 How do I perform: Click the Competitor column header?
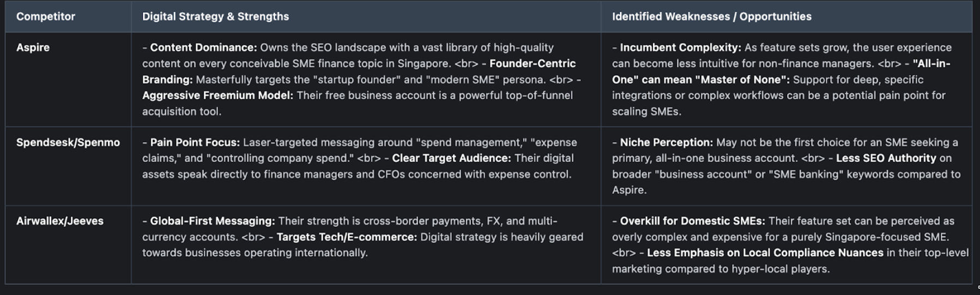(x=46, y=16)
